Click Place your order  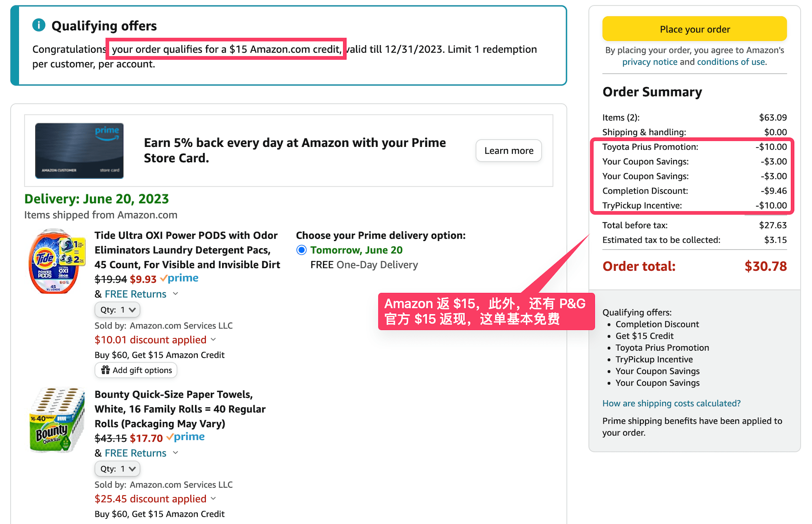(694, 29)
